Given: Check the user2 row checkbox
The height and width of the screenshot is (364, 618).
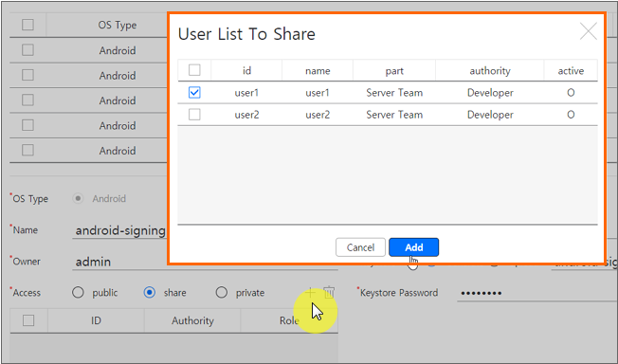Looking at the screenshot, I should [194, 115].
